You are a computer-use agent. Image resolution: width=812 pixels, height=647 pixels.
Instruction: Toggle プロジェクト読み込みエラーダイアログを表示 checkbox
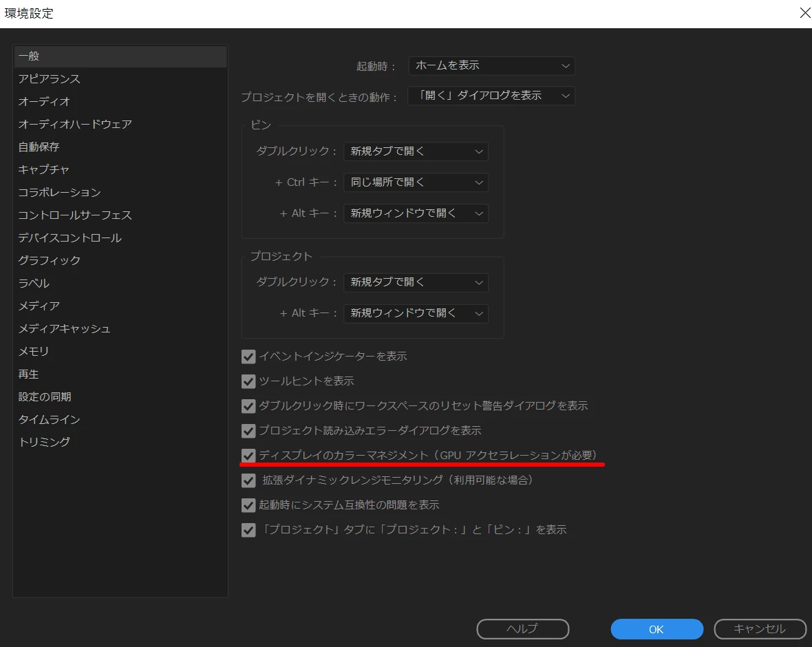(248, 430)
